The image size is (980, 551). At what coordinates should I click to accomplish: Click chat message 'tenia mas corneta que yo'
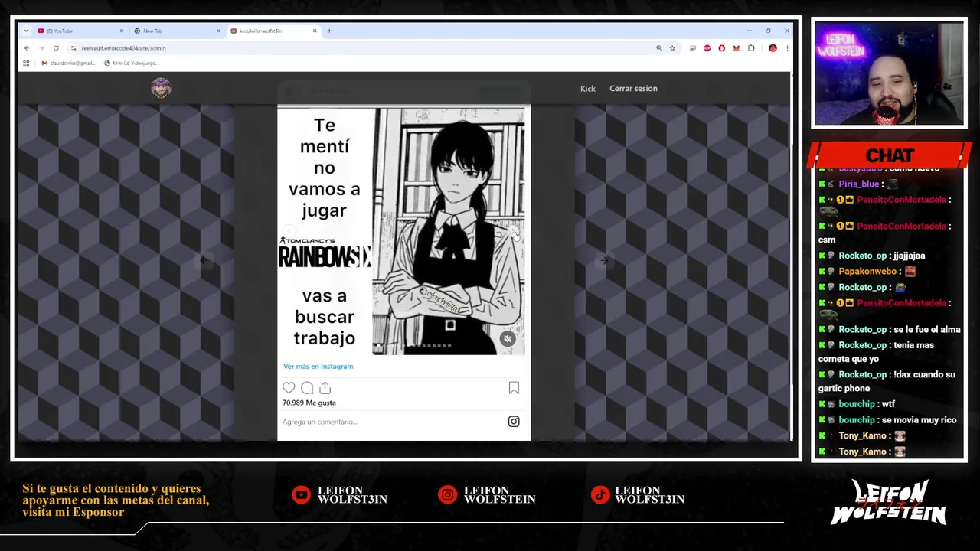876,352
